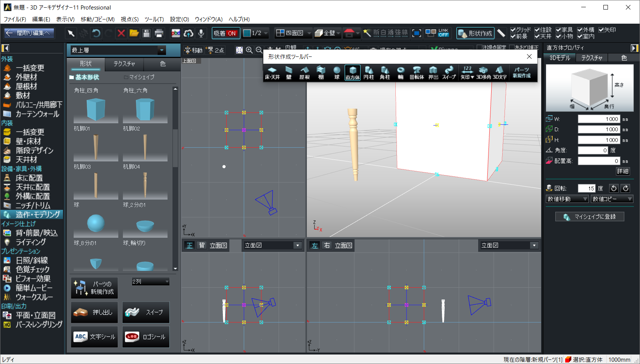The image size is (640, 364).
Task: Select the 3D文字 text tool
Action: point(499,72)
